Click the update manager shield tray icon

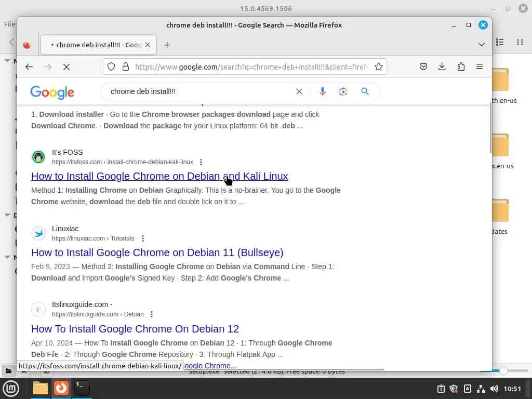(x=454, y=389)
